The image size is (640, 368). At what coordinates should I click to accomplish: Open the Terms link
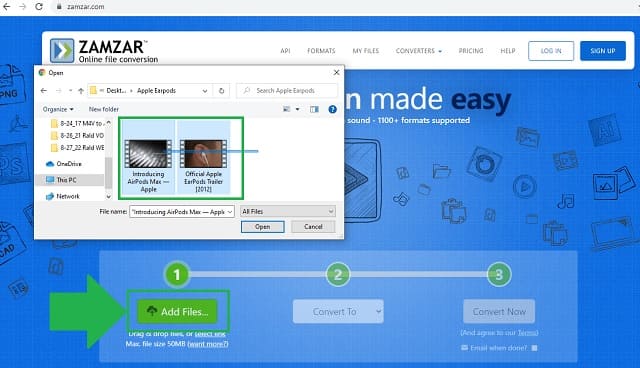pyautogui.click(x=527, y=333)
